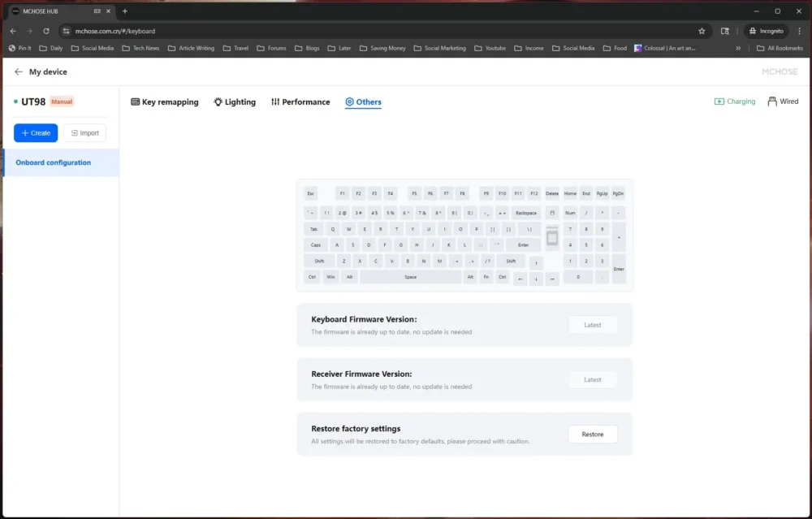Viewport: 812px width, 519px height.
Task: Open the Article Writing bookmarks folder
Action: pos(191,48)
